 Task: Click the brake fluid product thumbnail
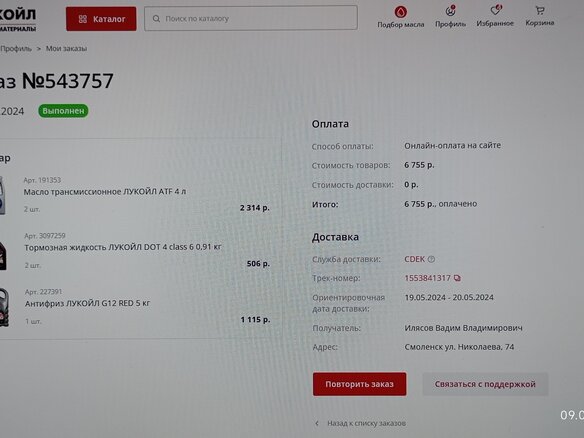pyautogui.click(x=3, y=256)
